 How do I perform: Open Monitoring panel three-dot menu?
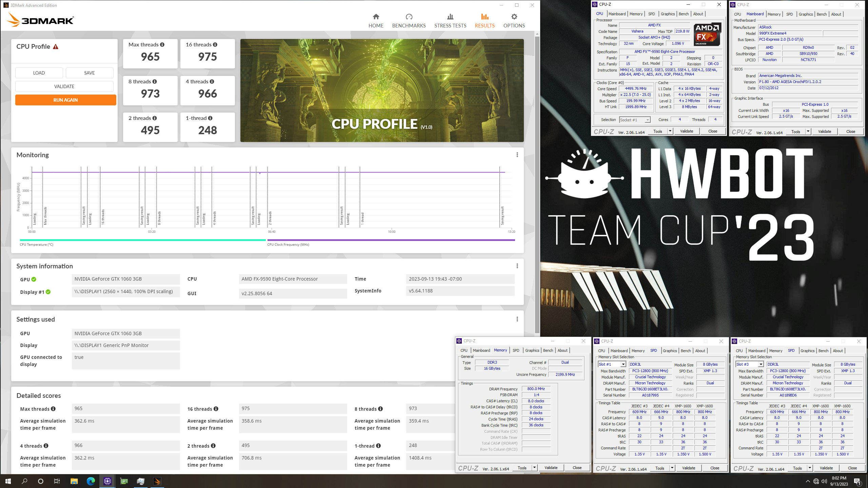tap(517, 155)
